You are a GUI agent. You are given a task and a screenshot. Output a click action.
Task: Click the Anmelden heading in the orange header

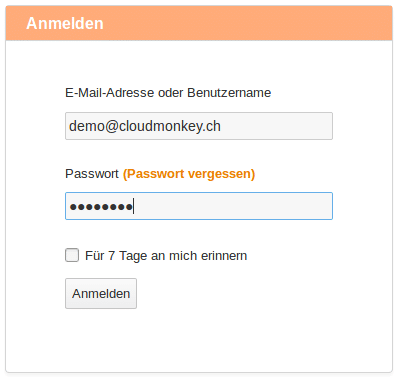(65, 24)
